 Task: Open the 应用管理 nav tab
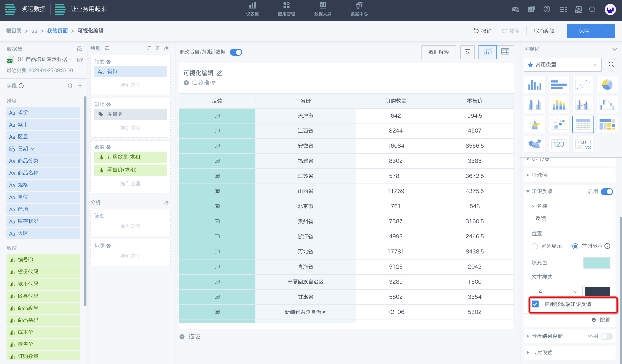click(286, 9)
